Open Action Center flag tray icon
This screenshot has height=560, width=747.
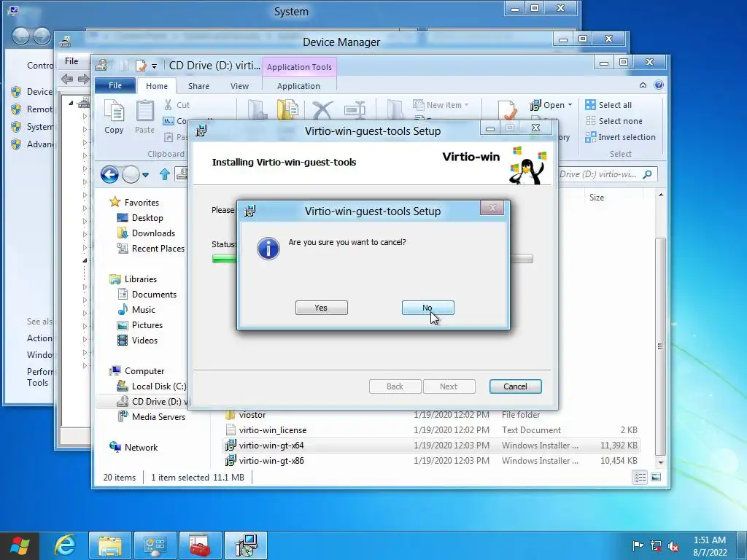coord(638,545)
